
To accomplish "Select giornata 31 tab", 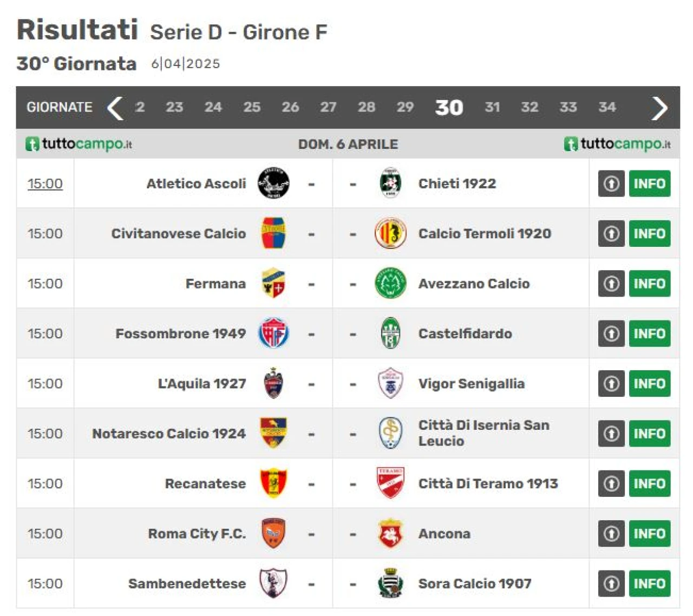I will tap(492, 107).
